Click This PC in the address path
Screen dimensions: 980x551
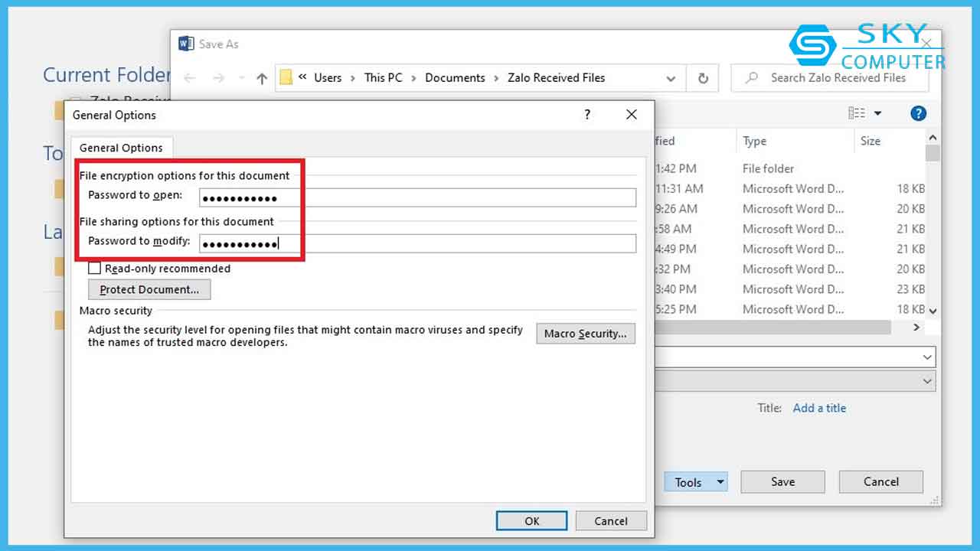click(x=383, y=77)
